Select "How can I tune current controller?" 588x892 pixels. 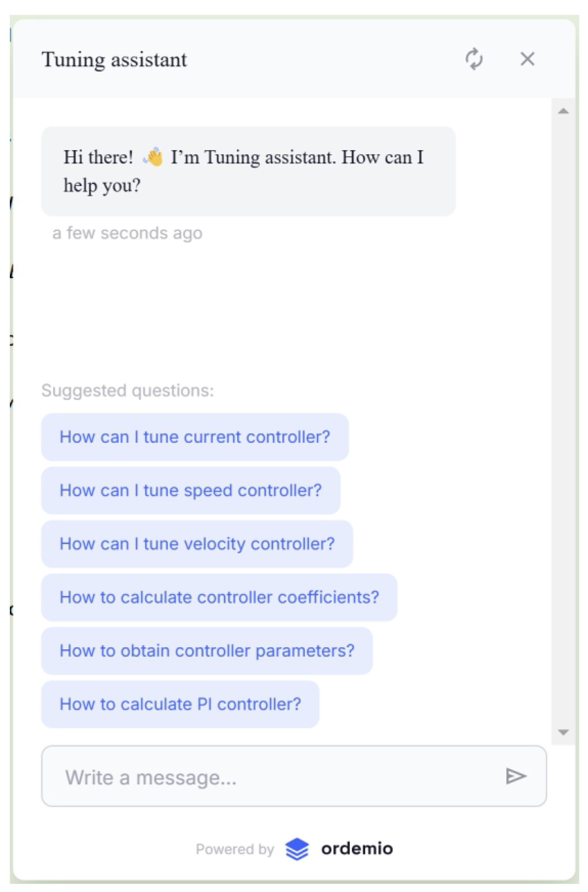[195, 437]
